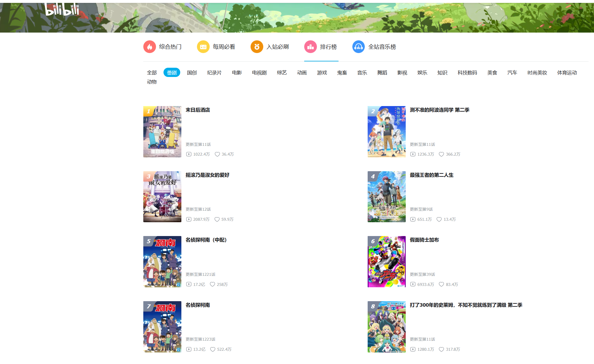
Task: Click play count icon for 测不准的阿波连同学
Action: [413, 154]
